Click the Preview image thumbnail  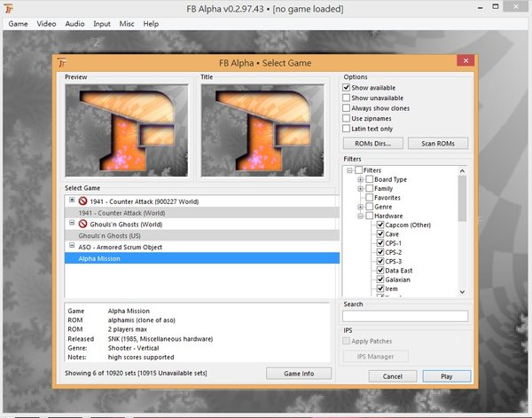(126, 130)
